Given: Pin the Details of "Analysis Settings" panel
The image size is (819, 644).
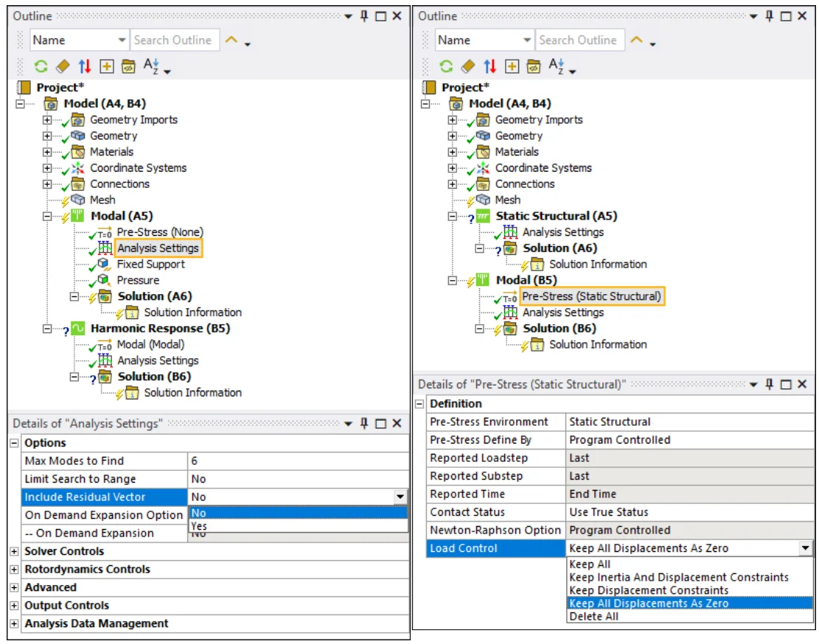Looking at the screenshot, I should [x=363, y=424].
